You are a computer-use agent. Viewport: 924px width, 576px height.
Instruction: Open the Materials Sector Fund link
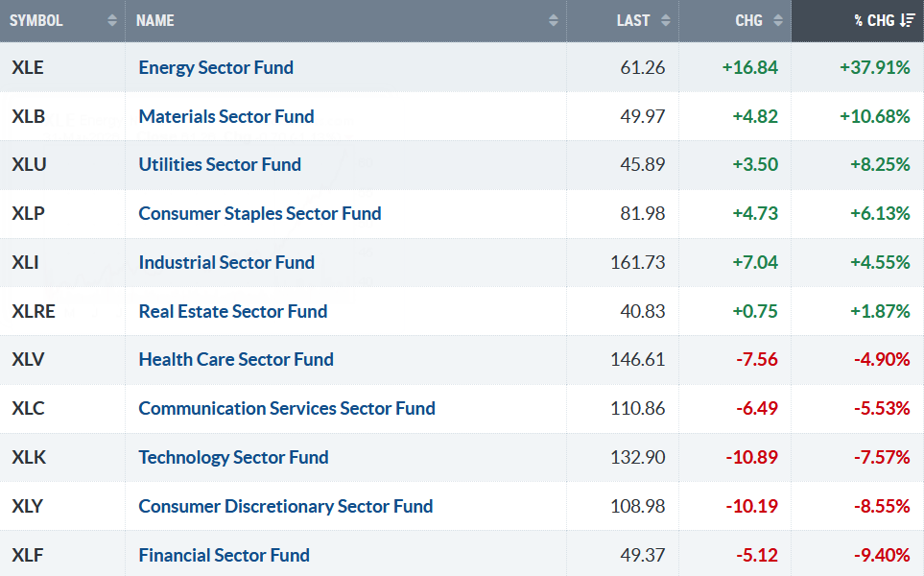pos(226,116)
